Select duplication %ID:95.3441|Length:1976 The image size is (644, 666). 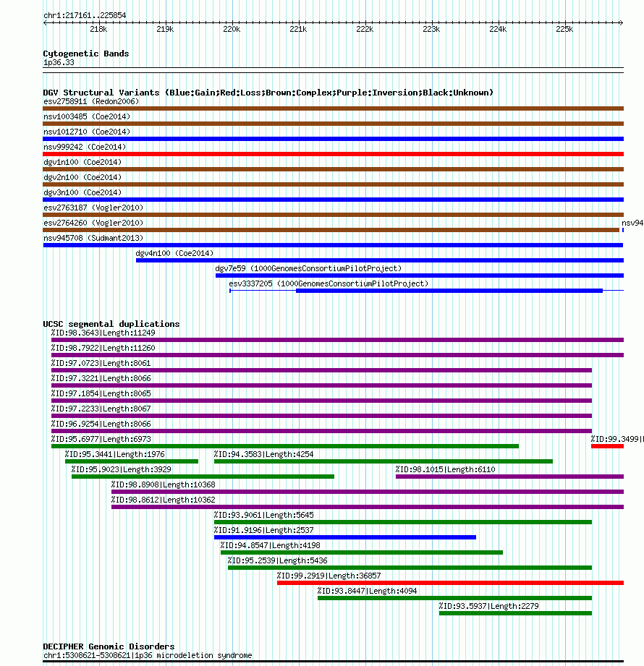click(114, 454)
